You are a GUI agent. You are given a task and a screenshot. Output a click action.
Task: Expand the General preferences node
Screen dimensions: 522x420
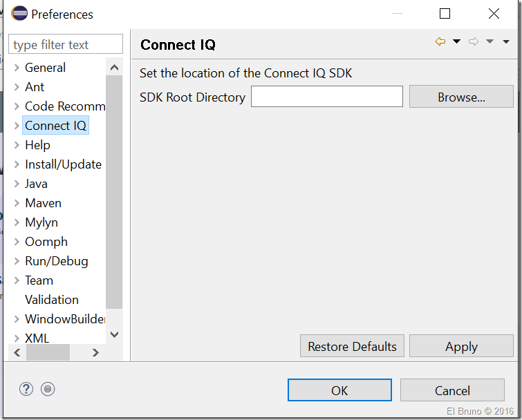(17, 68)
